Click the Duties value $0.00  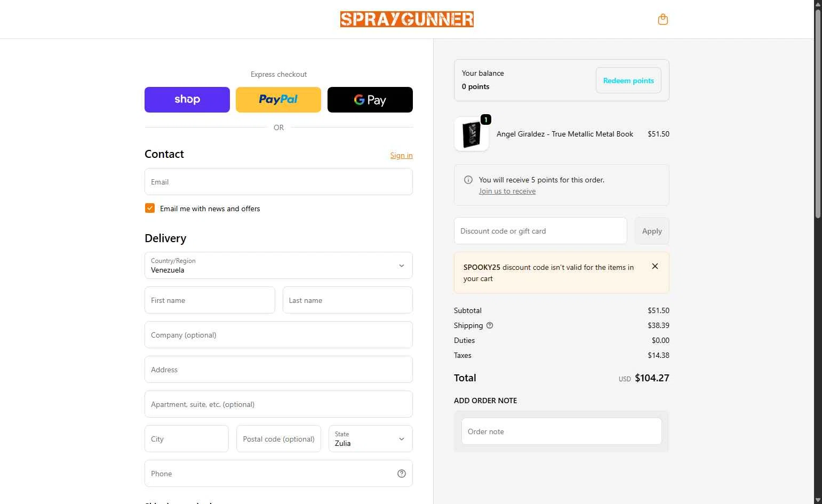(x=660, y=340)
